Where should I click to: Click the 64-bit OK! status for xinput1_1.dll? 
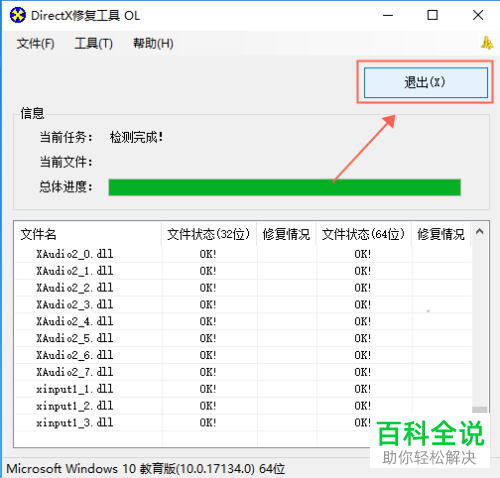tap(363, 389)
